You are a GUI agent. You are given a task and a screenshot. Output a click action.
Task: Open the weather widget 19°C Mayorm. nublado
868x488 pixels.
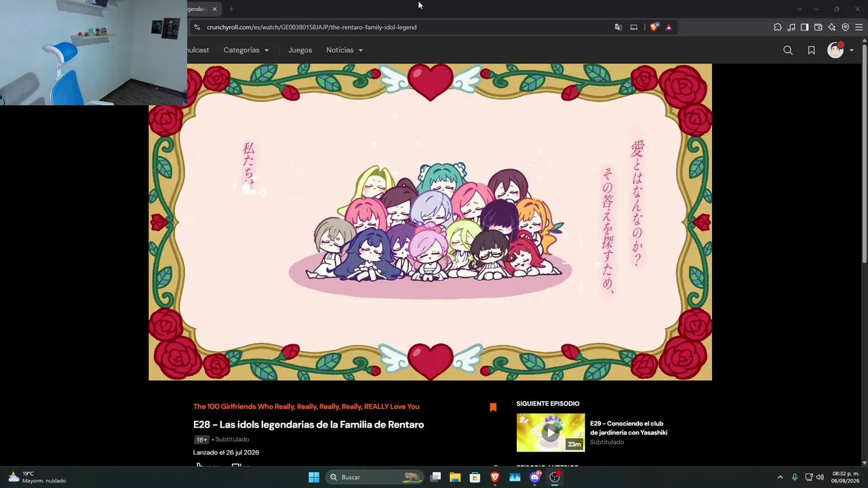pos(37,477)
